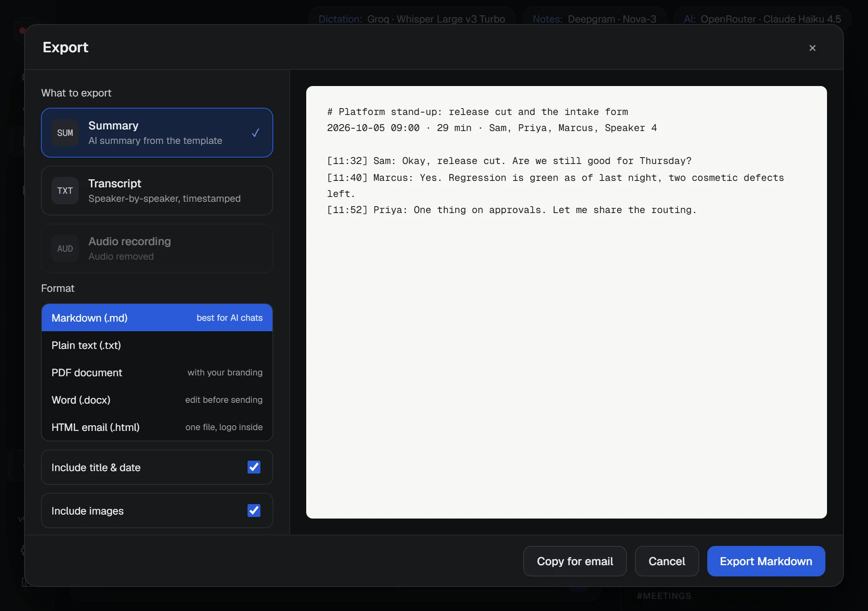Click the AUD badge icon
868x611 pixels.
click(x=65, y=248)
